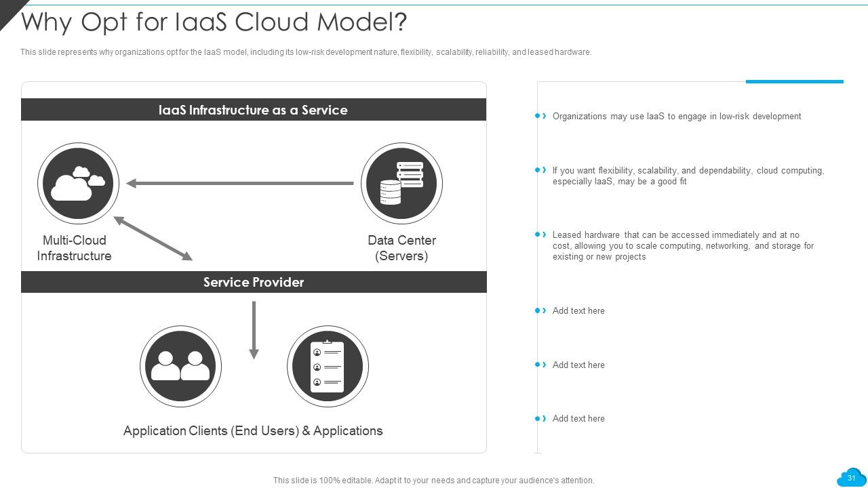This screenshot has height=488, width=868.
Task: Select the 'Data Center (Servers)' label
Action: (x=401, y=248)
